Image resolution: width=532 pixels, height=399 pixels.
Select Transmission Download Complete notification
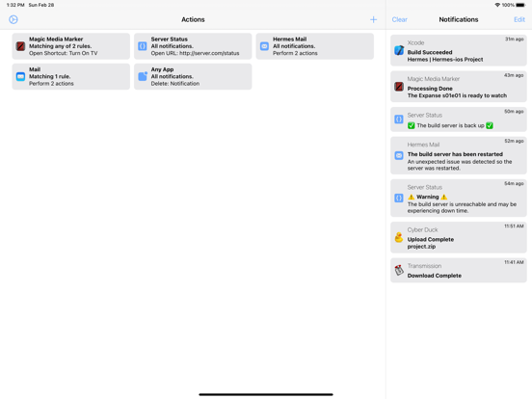point(459,271)
